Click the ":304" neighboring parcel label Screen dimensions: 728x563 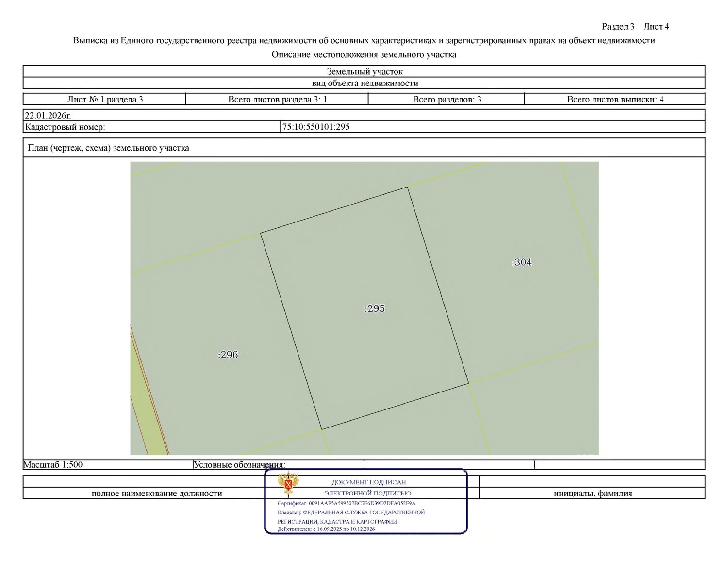point(522,262)
